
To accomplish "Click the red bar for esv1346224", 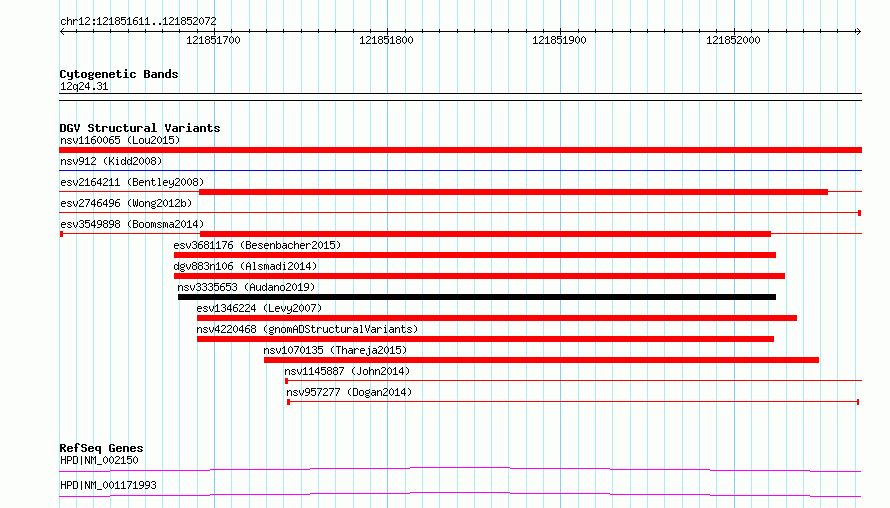I will coord(497,318).
